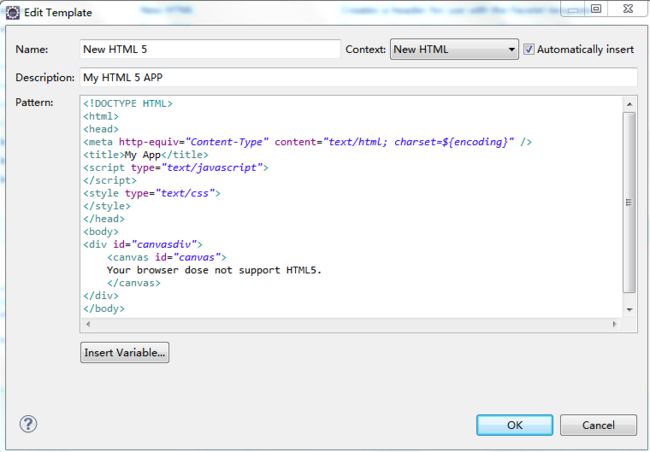Cancel the Edit Template dialog
The height and width of the screenshot is (452, 650).
(x=598, y=425)
